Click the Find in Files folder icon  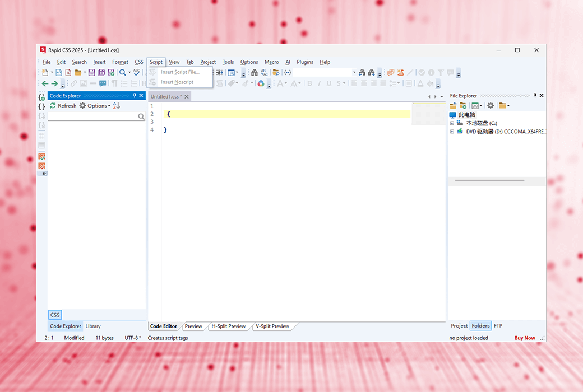coord(276,72)
